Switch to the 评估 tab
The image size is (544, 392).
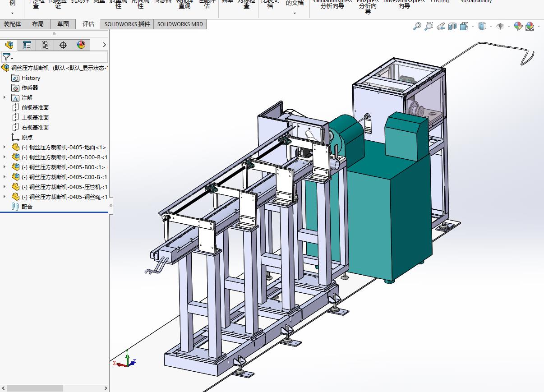coord(88,24)
